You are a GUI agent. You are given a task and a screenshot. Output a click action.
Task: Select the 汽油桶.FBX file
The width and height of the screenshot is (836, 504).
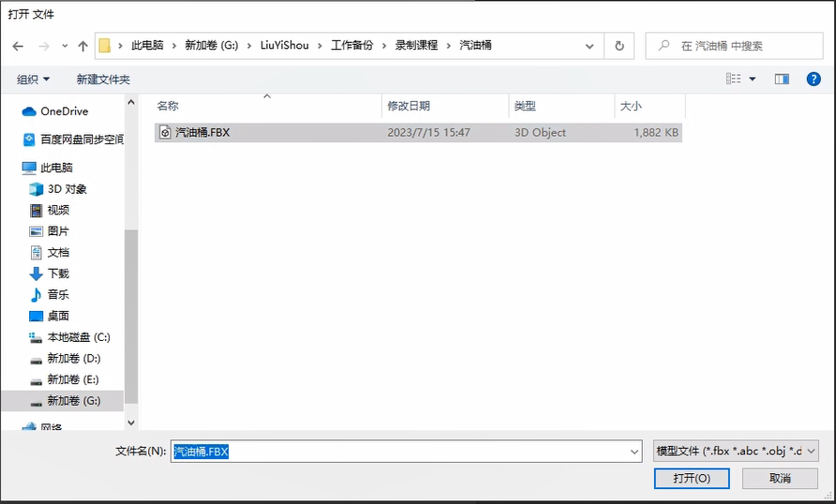pyautogui.click(x=202, y=133)
